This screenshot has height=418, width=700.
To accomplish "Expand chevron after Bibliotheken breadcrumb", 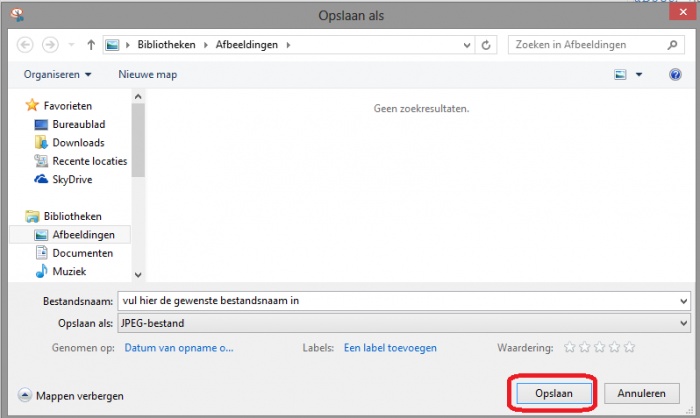I will [x=205, y=45].
